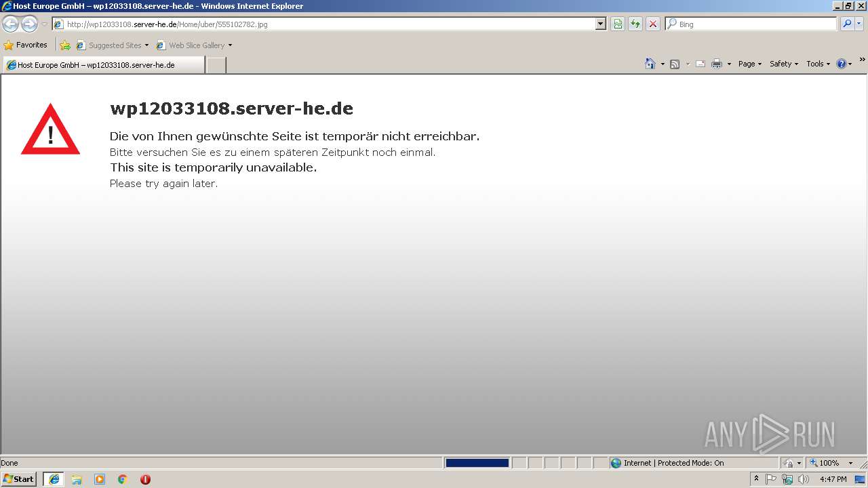Click the 'This site is temporarily unavailable.' text
This screenshot has height=488, width=868.
(213, 167)
